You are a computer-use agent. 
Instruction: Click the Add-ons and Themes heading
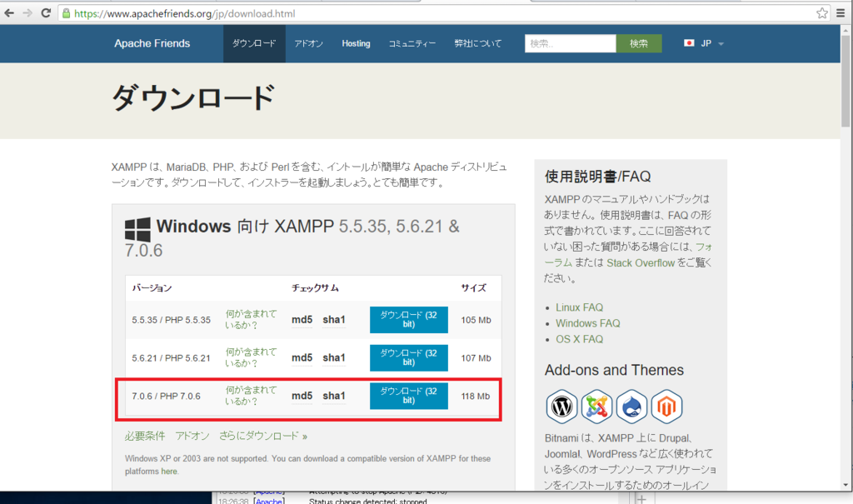click(x=614, y=370)
